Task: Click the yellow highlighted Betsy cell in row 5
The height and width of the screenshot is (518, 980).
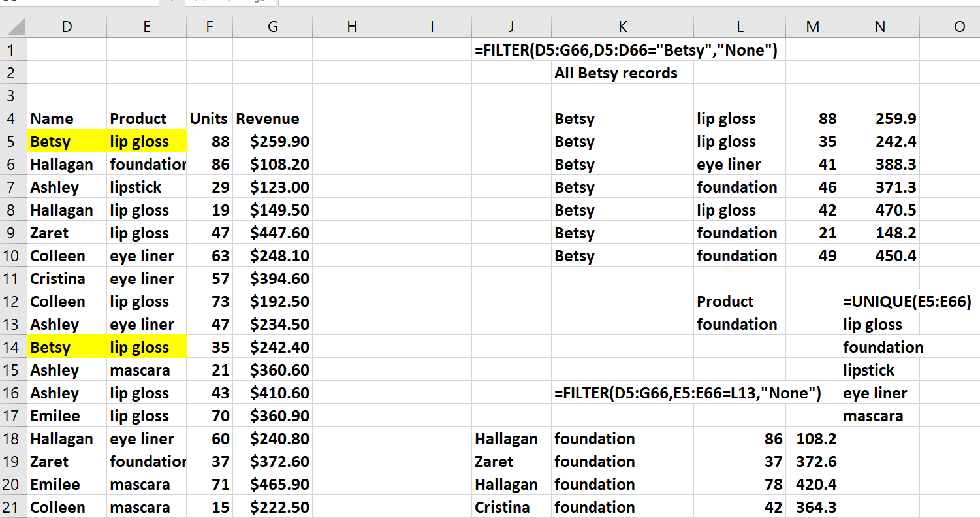Action: (67, 142)
